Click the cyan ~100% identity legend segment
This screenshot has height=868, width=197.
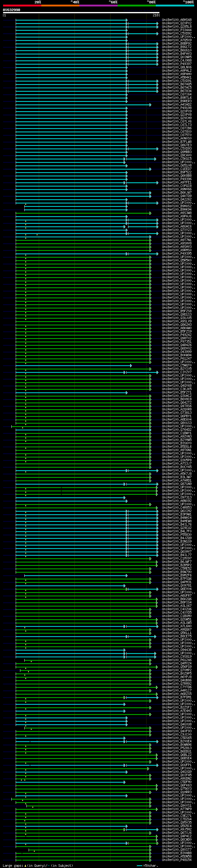tap(175, 6)
